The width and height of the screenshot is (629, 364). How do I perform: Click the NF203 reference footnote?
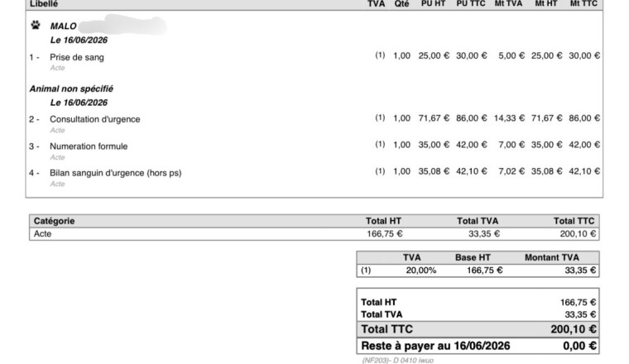(x=397, y=360)
